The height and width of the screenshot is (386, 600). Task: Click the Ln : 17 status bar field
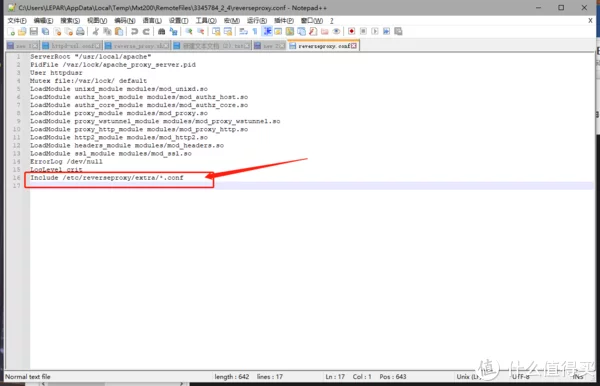(x=335, y=377)
